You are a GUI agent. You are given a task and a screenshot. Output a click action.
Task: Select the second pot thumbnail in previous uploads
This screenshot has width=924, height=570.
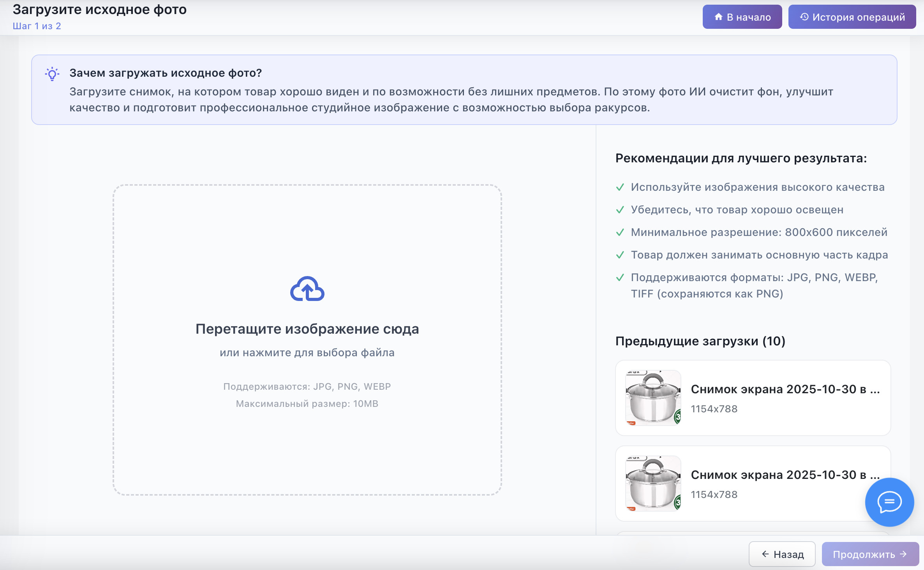[x=653, y=483]
